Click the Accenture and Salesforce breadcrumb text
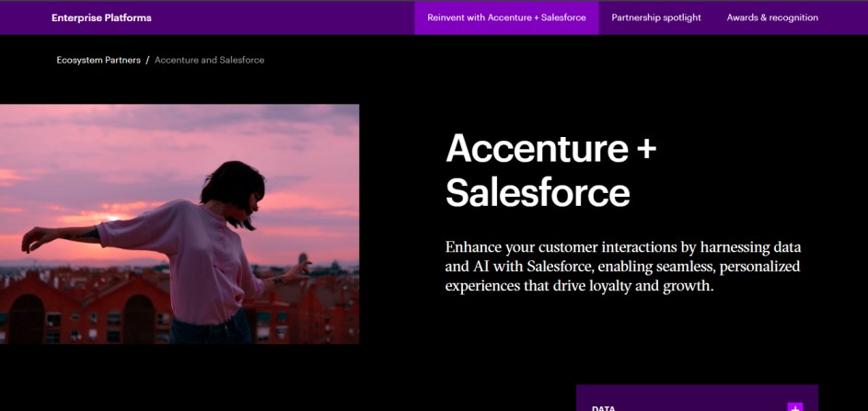868x411 pixels. [x=209, y=60]
